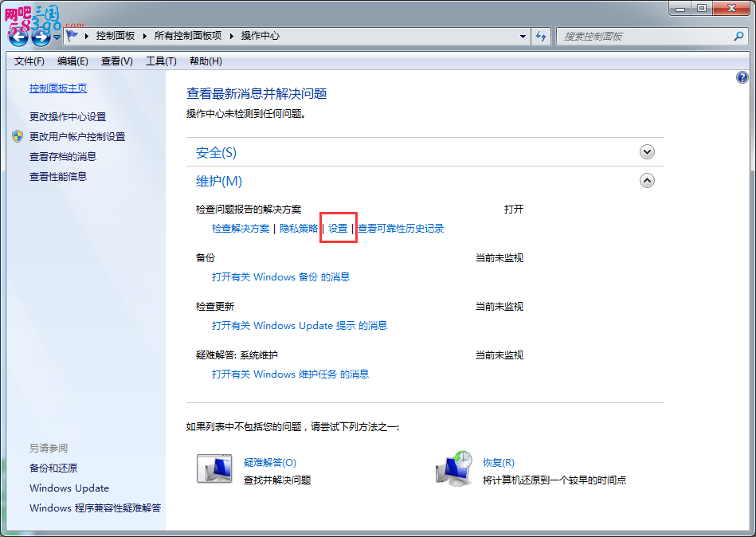
Task: Open the 帮助(H) menu
Action: tap(206, 61)
